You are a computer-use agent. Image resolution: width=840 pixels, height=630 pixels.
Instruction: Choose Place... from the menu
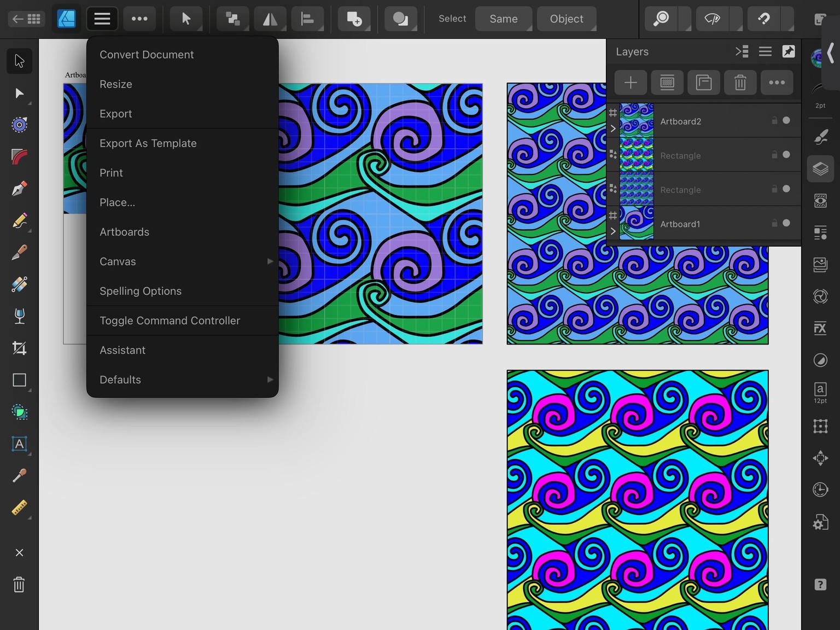(x=183, y=202)
